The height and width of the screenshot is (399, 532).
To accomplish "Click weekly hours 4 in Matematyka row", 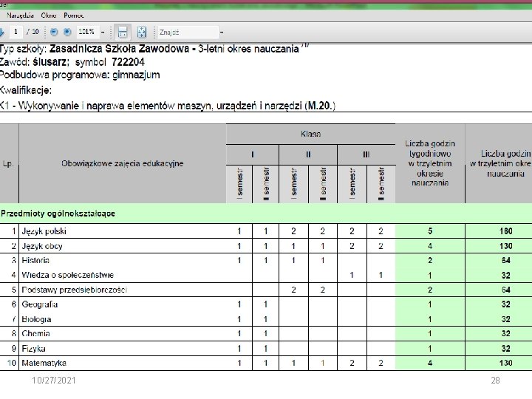I will pos(430,363).
